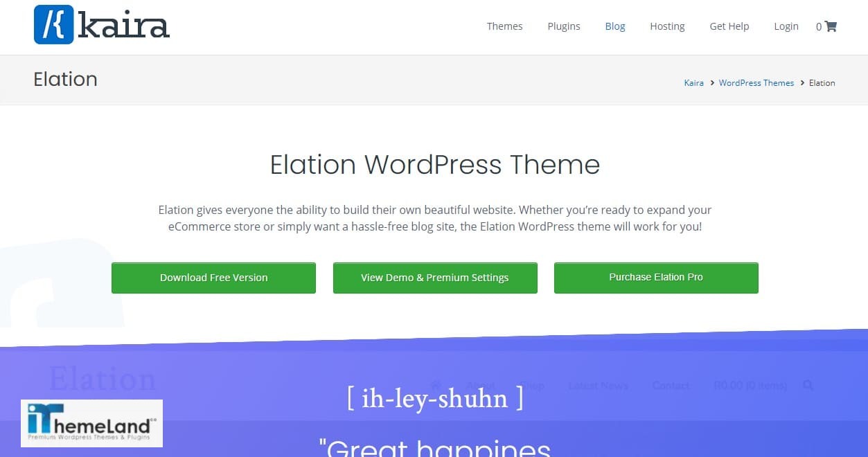Go to the Blog page
Viewport: 868px width, 457px height.
[614, 26]
